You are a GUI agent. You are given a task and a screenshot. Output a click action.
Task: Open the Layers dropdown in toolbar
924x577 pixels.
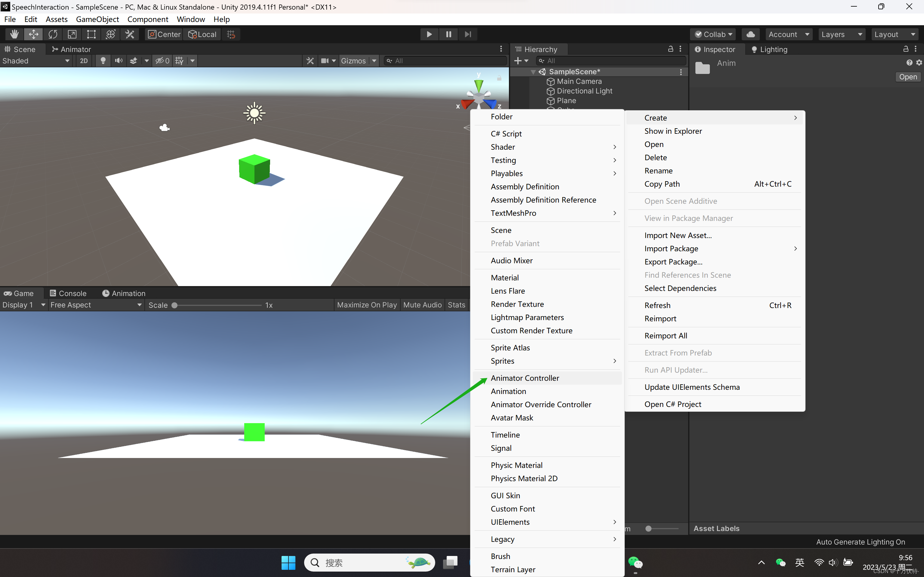click(x=841, y=34)
